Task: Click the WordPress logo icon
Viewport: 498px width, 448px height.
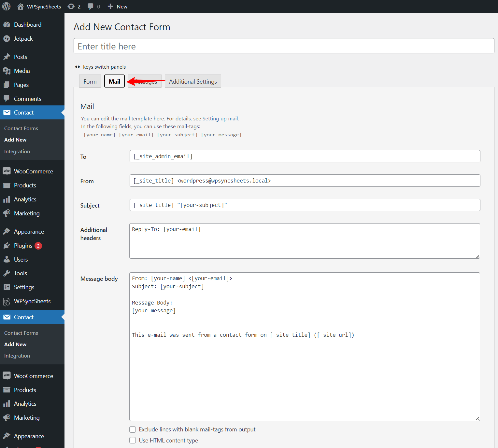Action: (x=7, y=7)
